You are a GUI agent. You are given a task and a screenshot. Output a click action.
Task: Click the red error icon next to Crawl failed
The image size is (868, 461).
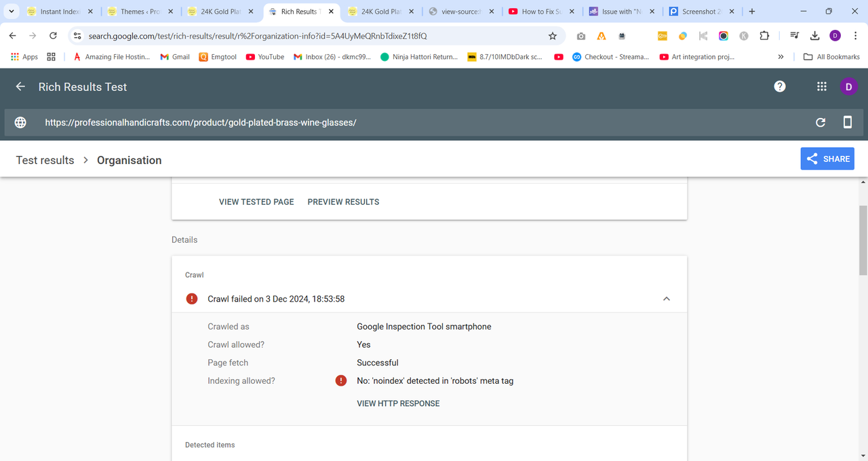pos(192,299)
